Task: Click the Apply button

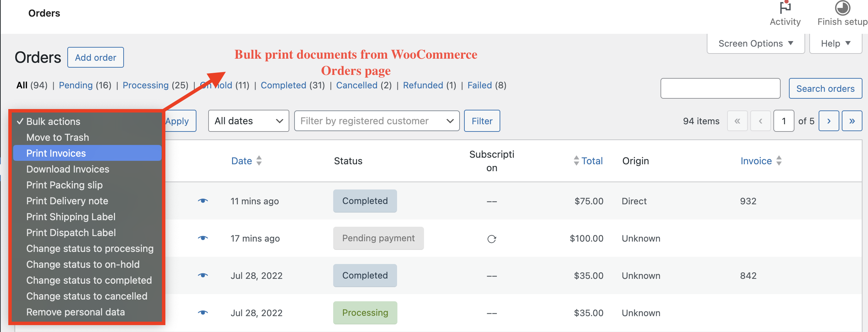Action: 181,121
